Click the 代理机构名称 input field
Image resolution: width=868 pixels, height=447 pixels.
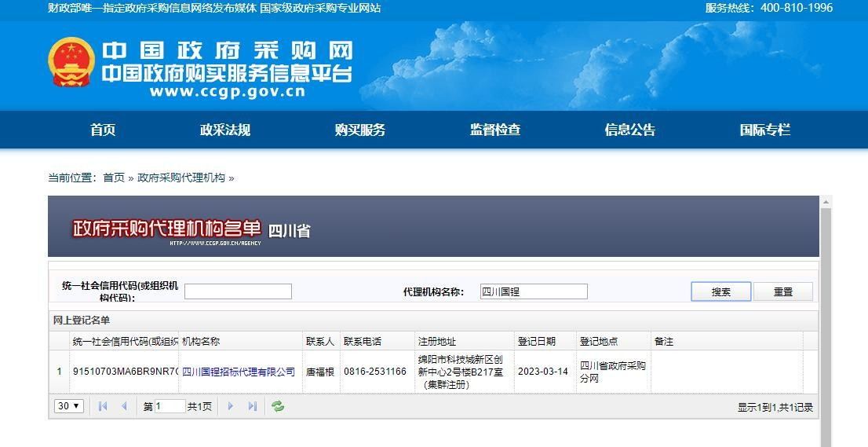click(534, 291)
